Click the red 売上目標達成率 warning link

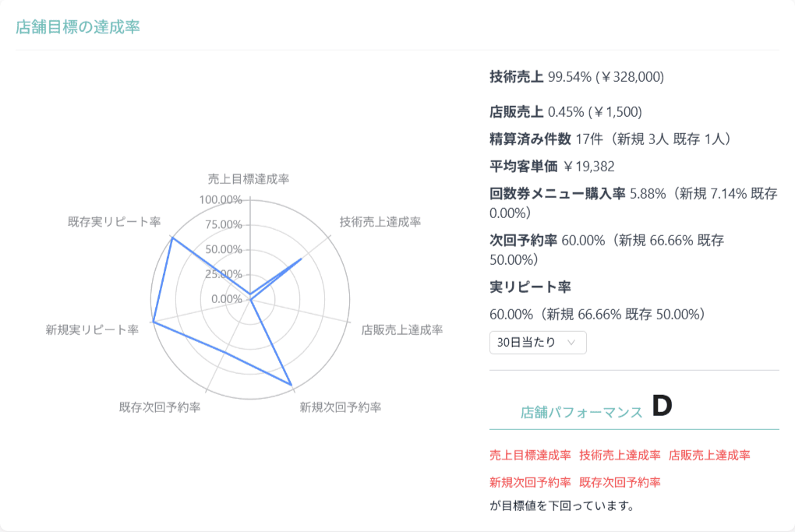pos(530,455)
